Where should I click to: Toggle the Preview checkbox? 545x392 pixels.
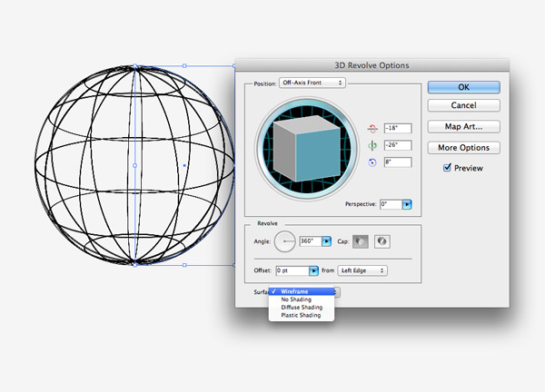(x=447, y=168)
